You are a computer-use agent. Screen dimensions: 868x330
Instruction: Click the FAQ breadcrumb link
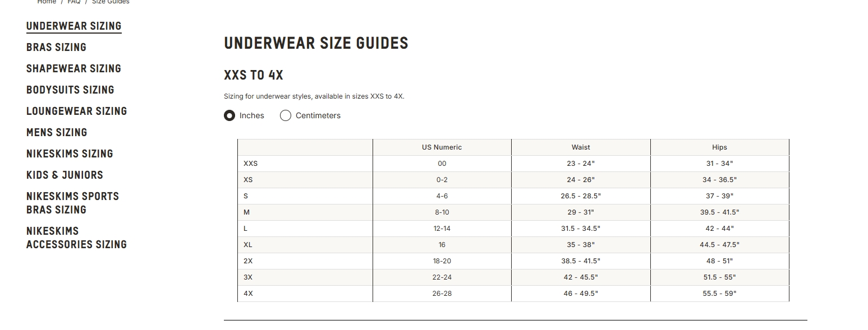(x=74, y=2)
